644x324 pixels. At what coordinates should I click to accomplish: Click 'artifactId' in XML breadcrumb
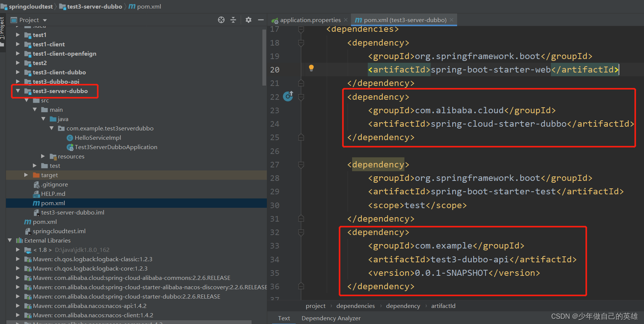pyautogui.click(x=443, y=306)
